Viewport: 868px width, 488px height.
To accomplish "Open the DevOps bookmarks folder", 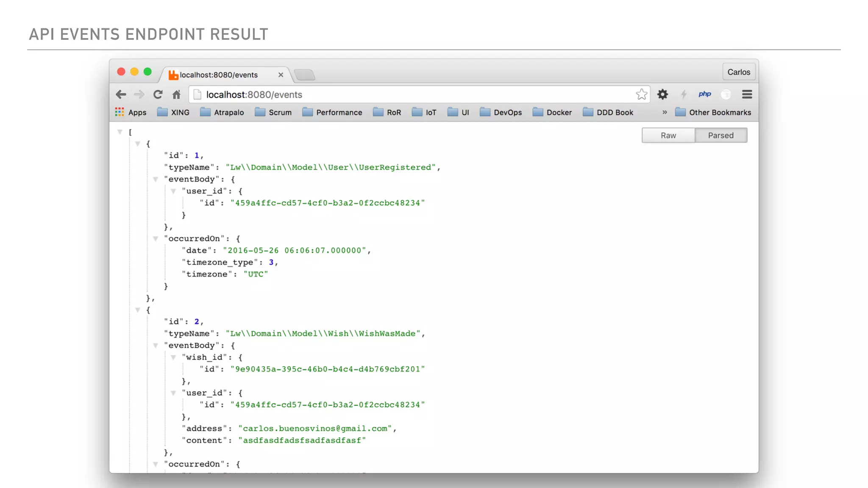I will [501, 112].
